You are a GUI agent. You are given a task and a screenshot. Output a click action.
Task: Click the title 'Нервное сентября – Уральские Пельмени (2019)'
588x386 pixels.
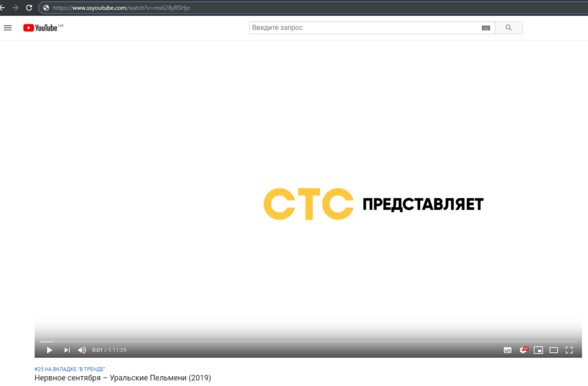point(123,378)
